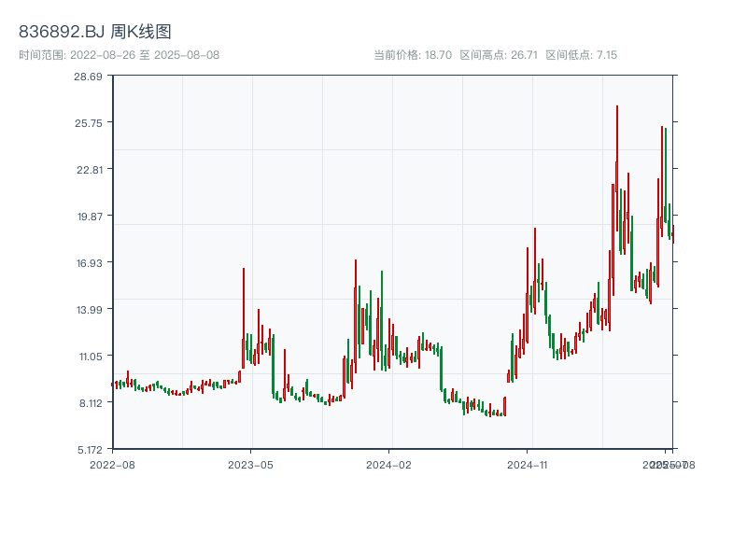This screenshot has width=747, height=560.
Task: Click the y-axis label 25.75
Action: [89, 123]
